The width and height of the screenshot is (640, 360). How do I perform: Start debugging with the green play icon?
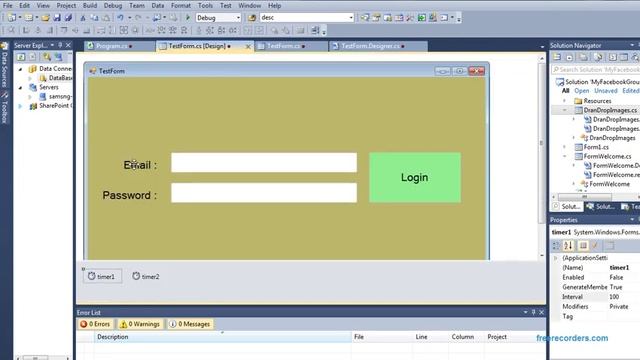point(188,18)
